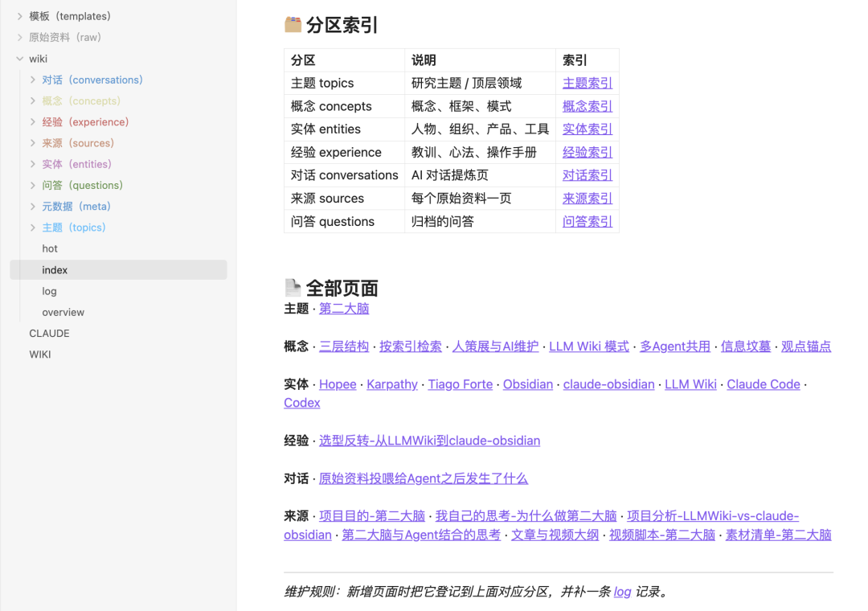Open the 概念索引 link in table
868x611 pixels.
pyautogui.click(x=588, y=106)
